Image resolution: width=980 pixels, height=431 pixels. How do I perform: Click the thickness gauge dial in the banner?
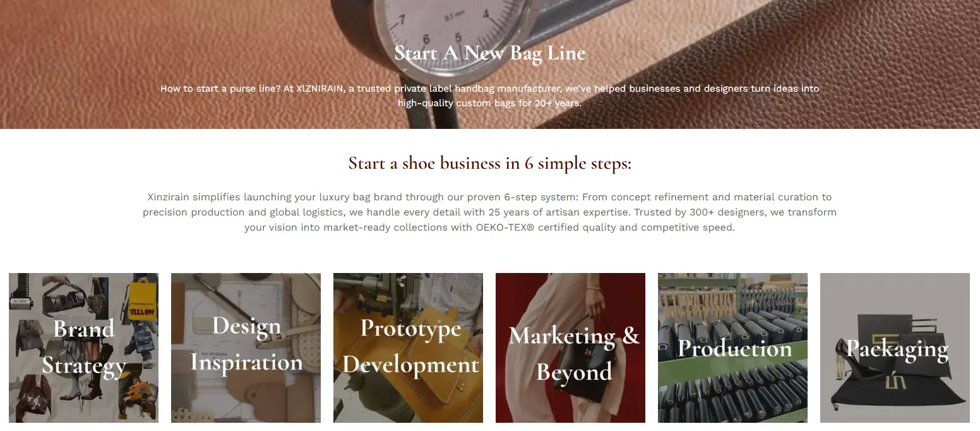(x=436, y=25)
